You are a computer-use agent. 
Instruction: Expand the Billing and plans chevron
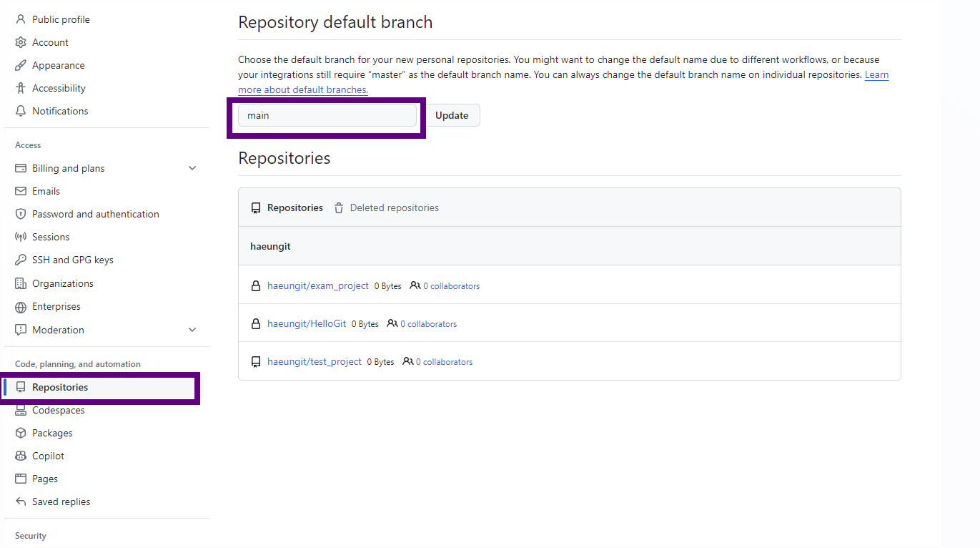[192, 168]
